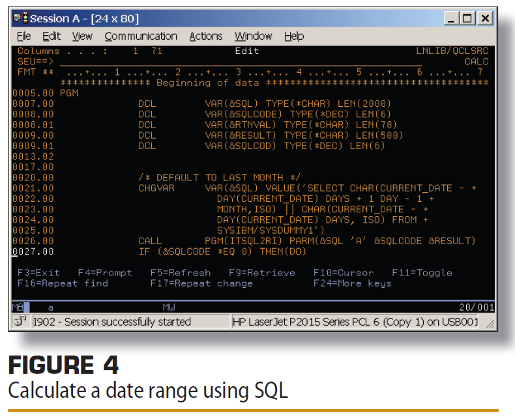Open the Help menu
This screenshot has height=420, width=515.
pyautogui.click(x=294, y=36)
